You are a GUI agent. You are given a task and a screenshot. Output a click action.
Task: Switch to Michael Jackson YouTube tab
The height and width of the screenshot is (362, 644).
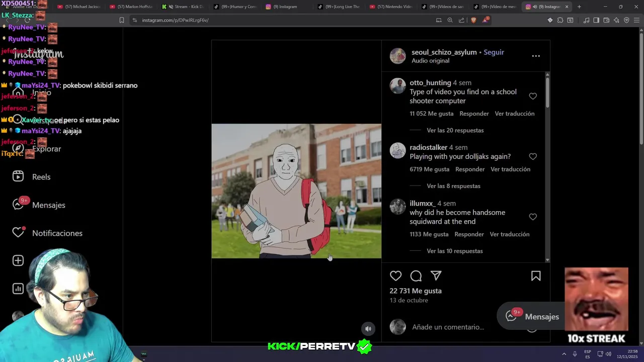[79, 7]
